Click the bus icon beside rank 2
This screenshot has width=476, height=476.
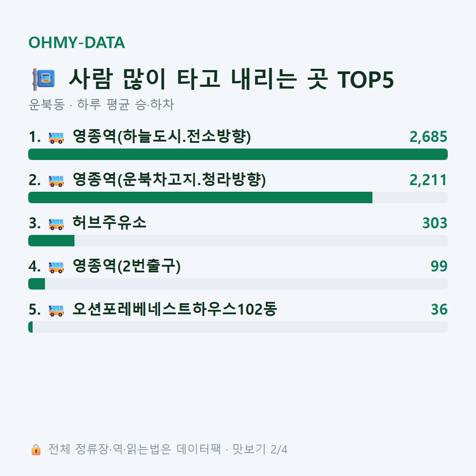(56, 181)
